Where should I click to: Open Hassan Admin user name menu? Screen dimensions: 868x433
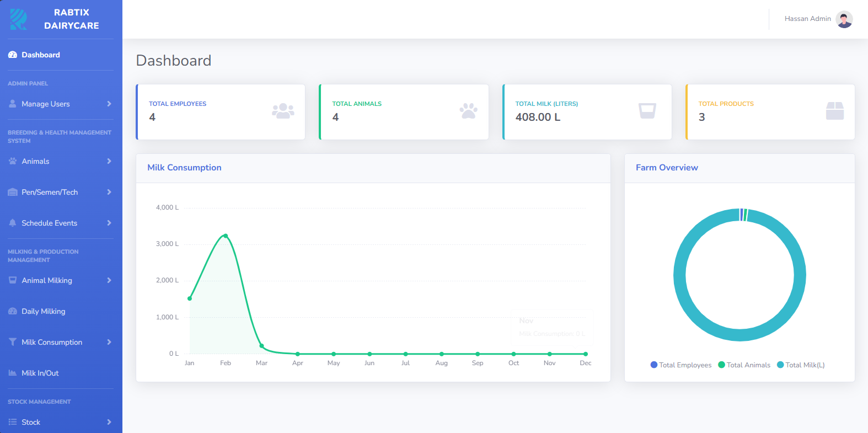[x=808, y=19]
